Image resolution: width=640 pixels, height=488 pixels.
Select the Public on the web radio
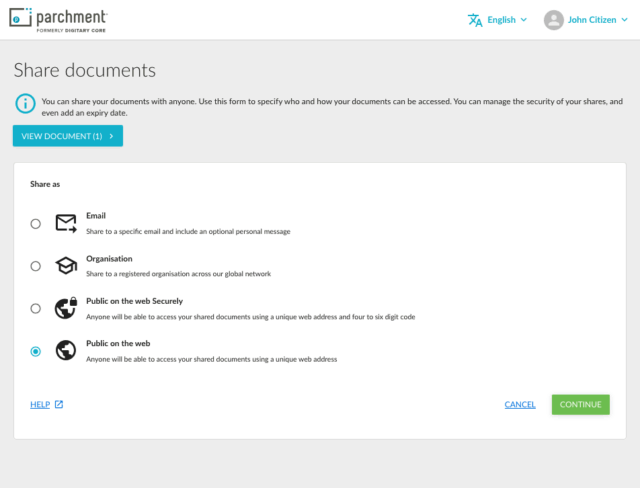[x=36, y=351]
